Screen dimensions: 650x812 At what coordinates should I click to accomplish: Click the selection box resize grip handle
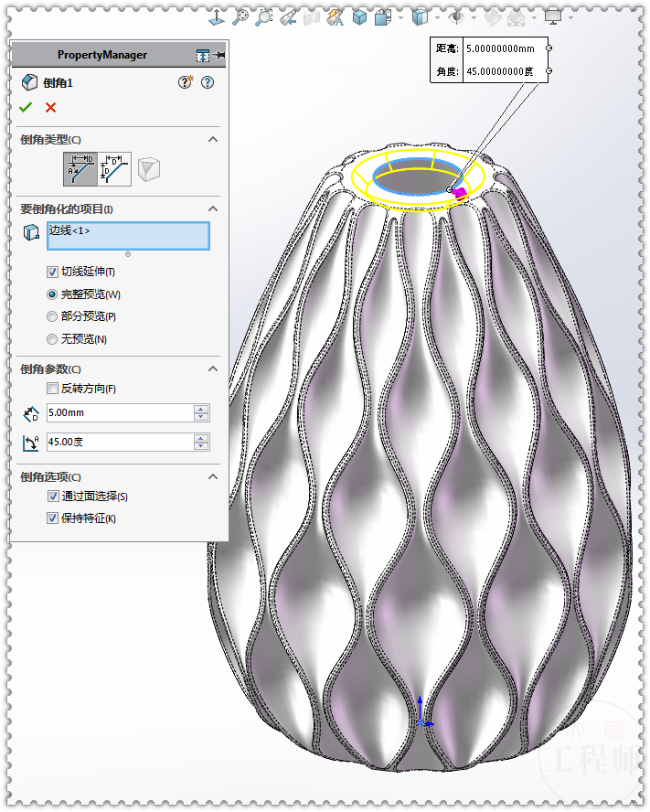(x=128, y=254)
